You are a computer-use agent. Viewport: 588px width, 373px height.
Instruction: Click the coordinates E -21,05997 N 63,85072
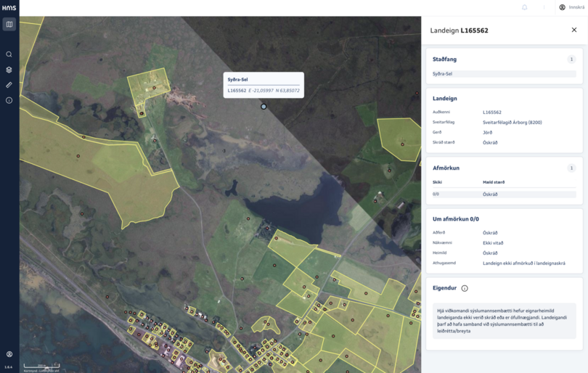point(274,91)
